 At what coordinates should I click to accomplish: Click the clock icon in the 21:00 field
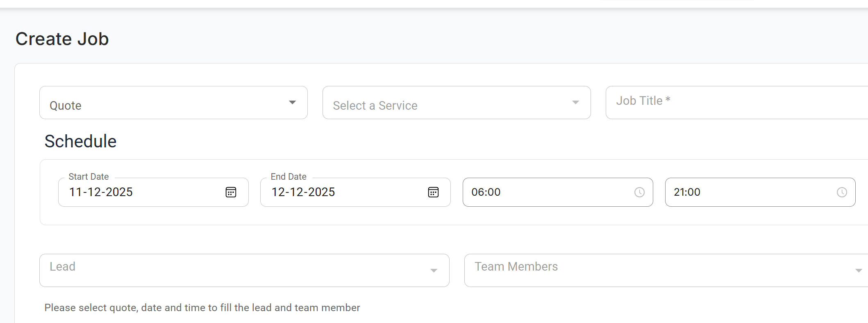(x=842, y=192)
